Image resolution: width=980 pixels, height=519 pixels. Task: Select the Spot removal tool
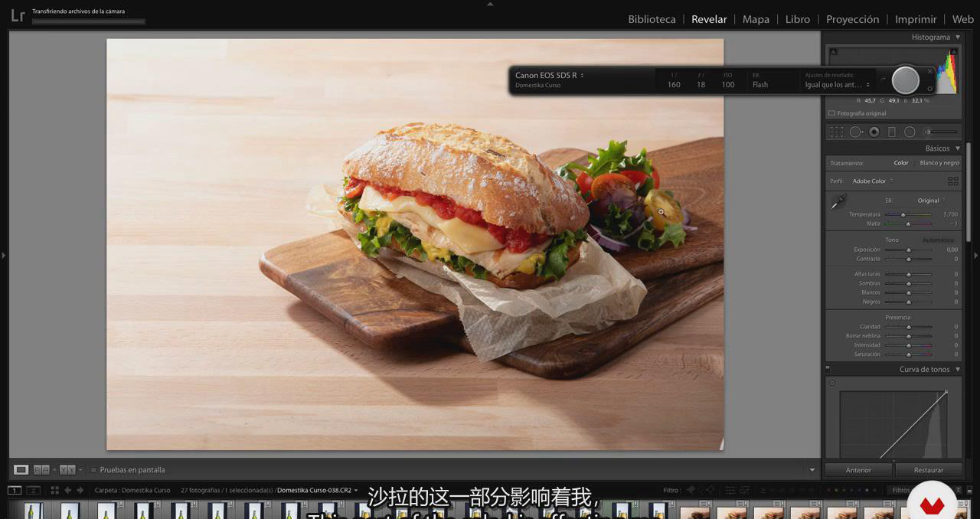coord(855,132)
